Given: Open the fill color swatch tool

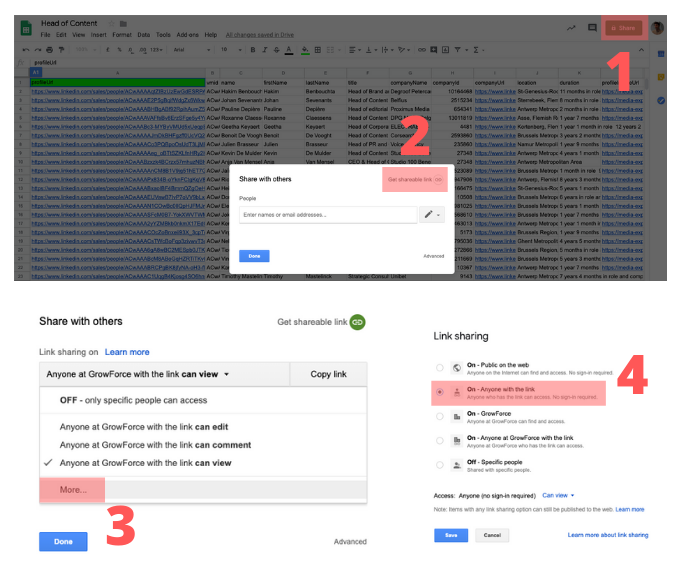Looking at the screenshot, I should coord(305,50).
